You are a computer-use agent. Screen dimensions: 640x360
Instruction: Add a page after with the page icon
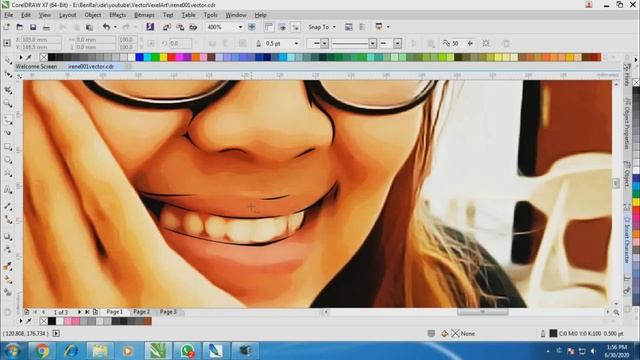pos(95,312)
